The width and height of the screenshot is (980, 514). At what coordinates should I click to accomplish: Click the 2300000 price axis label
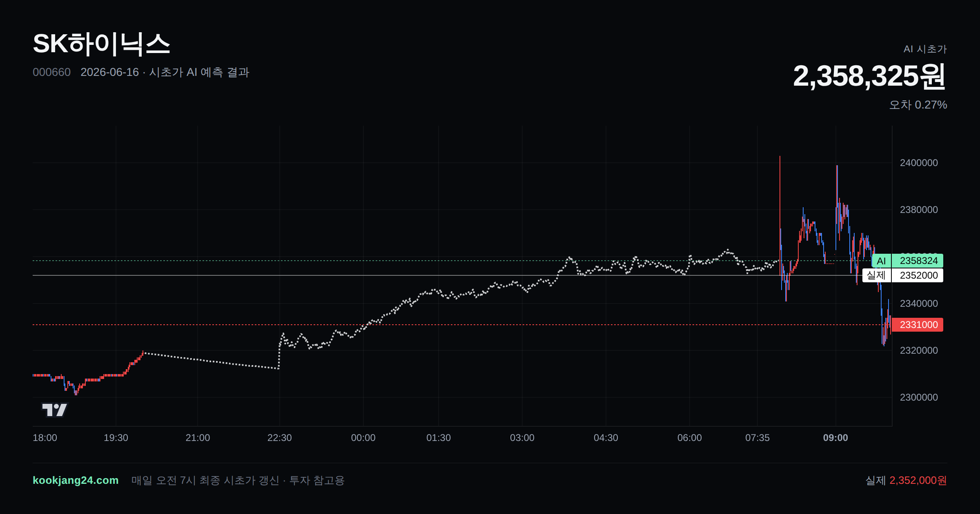[x=919, y=397]
